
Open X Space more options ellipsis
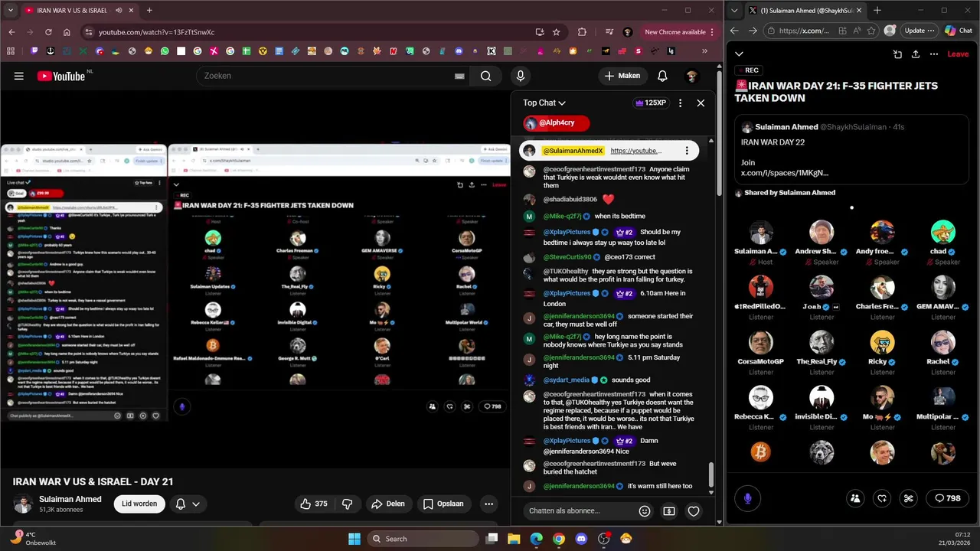(x=934, y=54)
